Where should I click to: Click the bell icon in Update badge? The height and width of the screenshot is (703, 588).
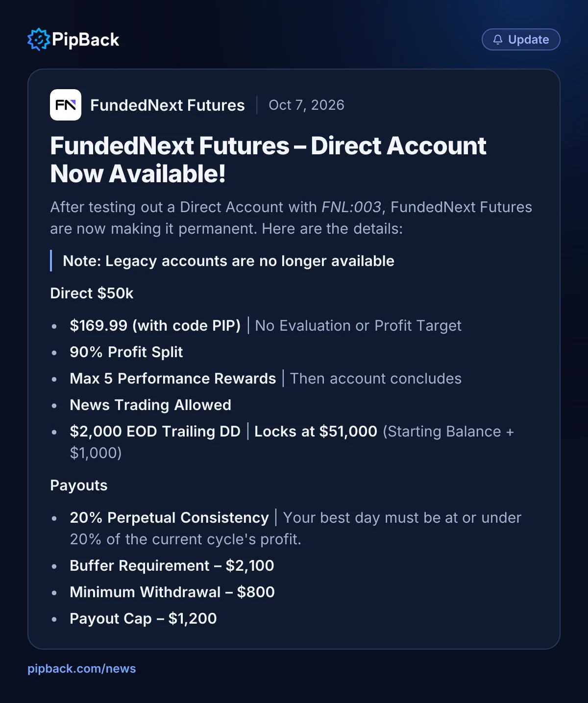tap(497, 40)
